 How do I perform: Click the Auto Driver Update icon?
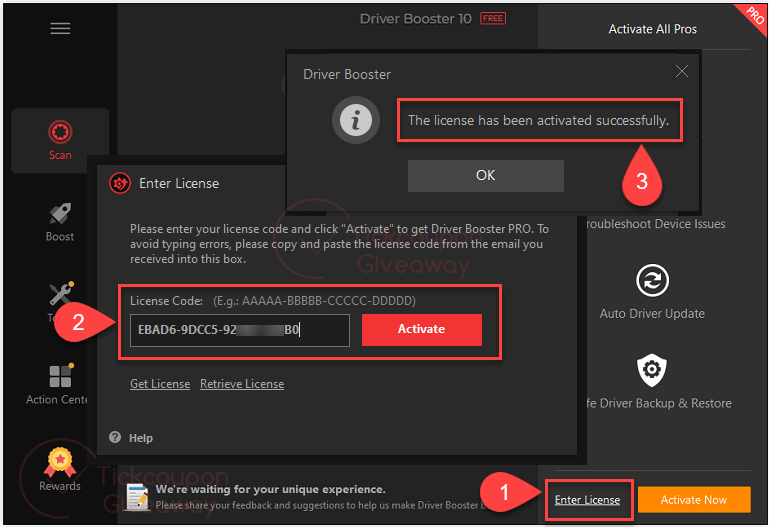point(652,281)
